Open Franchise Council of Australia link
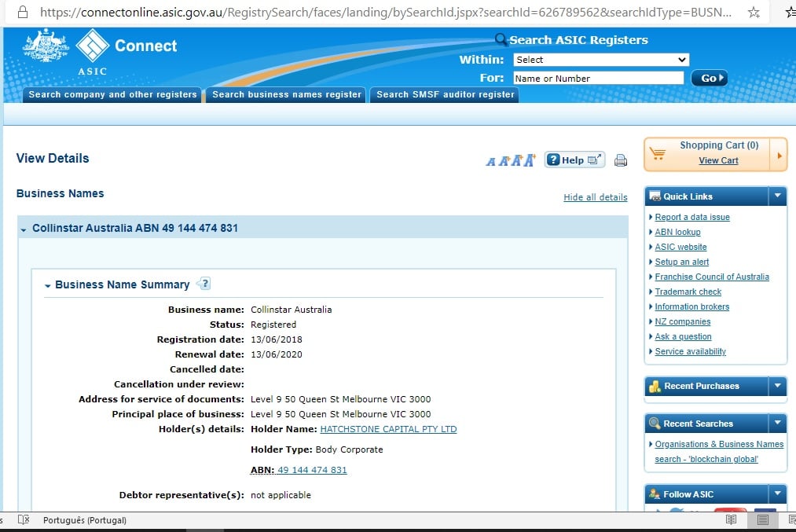Image resolution: width=796 pixels, height=532 pixels. (x=712, y=277)
